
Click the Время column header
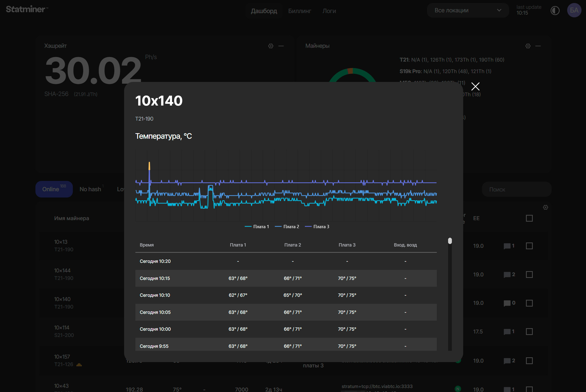coord(147,245)
